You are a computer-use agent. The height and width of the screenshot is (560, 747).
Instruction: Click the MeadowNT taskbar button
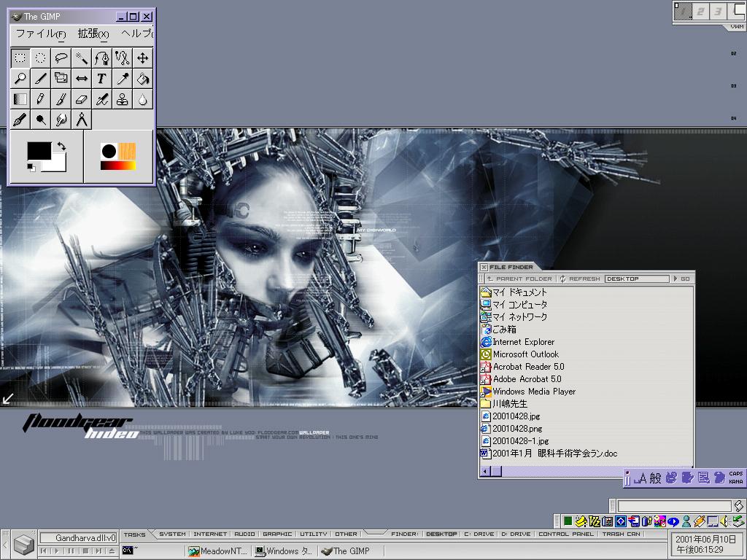point(217,551)
